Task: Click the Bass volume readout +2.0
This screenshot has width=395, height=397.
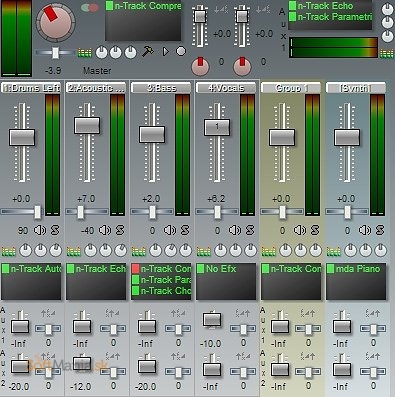Action: coord(151,199)
